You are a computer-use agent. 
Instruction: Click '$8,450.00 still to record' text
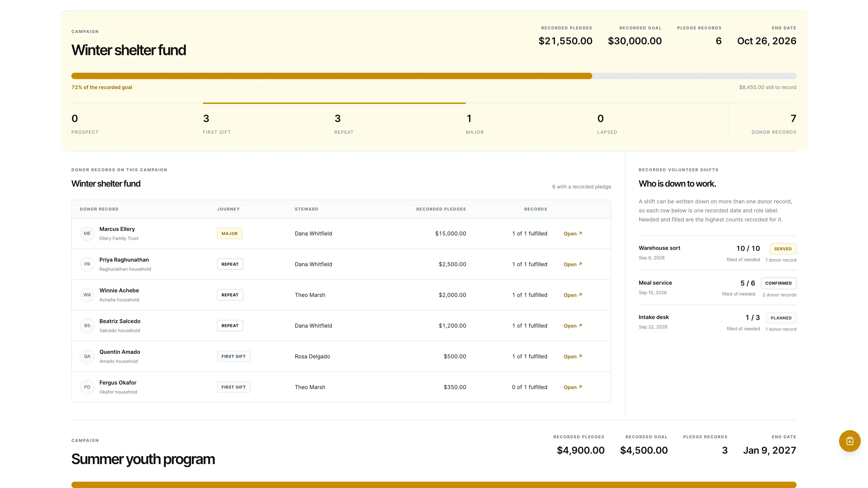(x=768, y=87)
